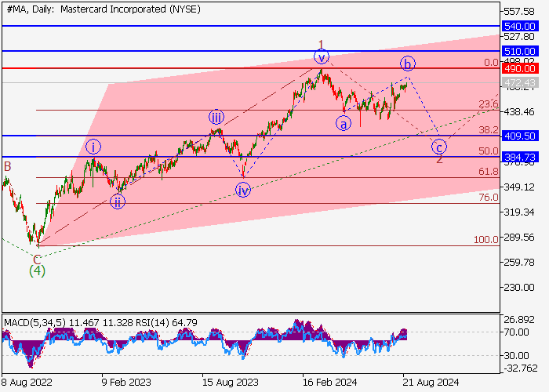Image resolution: width=549 pixels, height=392 pixels.
Task: Click the red 490.00 price level tag
Action: [519, 68]
